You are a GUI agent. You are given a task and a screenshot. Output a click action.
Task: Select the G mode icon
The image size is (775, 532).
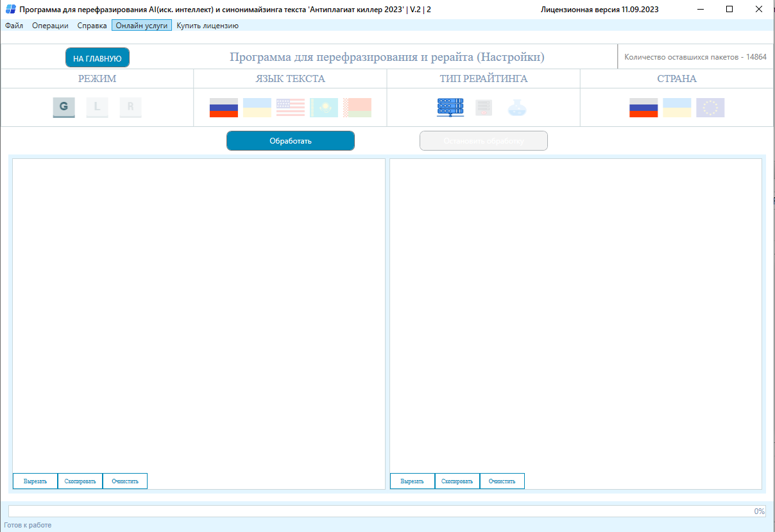(x=64, y=107)
